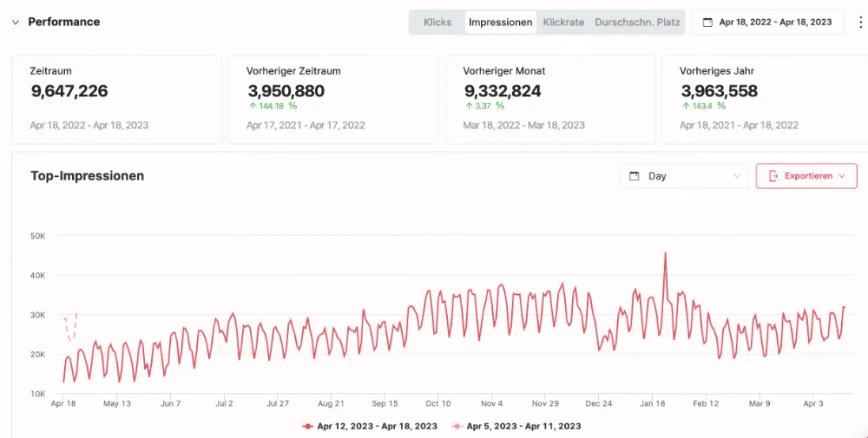Click the export icon on Exportieren
The width and height of the screenshot is (868, 438).
coord(773,176)
